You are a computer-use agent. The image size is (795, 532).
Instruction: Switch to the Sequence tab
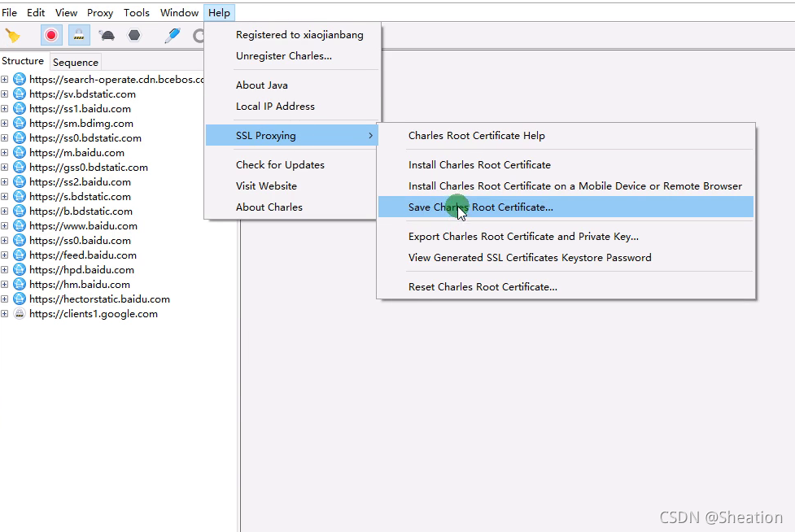[x=76, y=63]
